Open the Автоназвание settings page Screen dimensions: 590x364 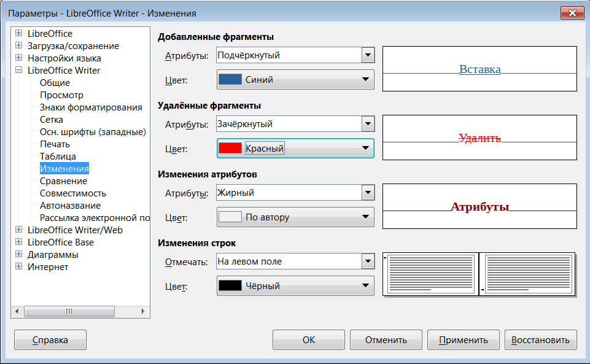pyautogui.click(x=71, y=206)
